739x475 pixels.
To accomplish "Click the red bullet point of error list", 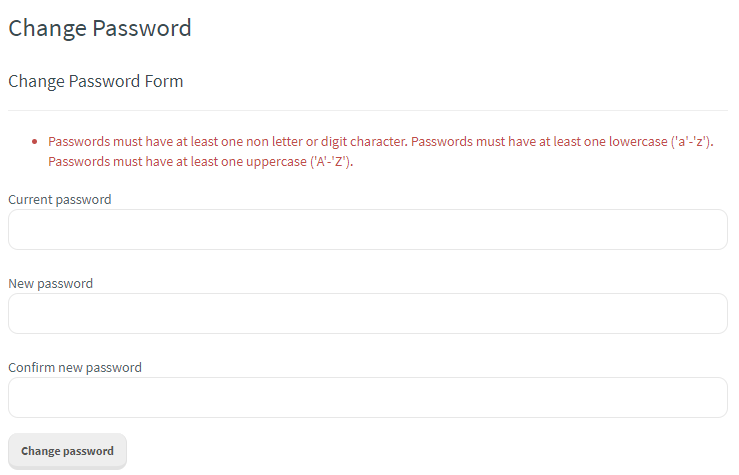I will coord(35,142).
